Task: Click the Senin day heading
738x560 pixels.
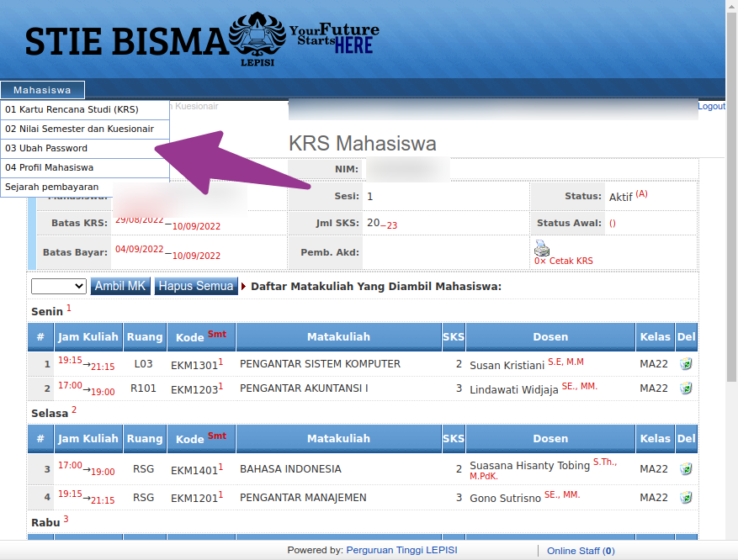Action: 47,311
